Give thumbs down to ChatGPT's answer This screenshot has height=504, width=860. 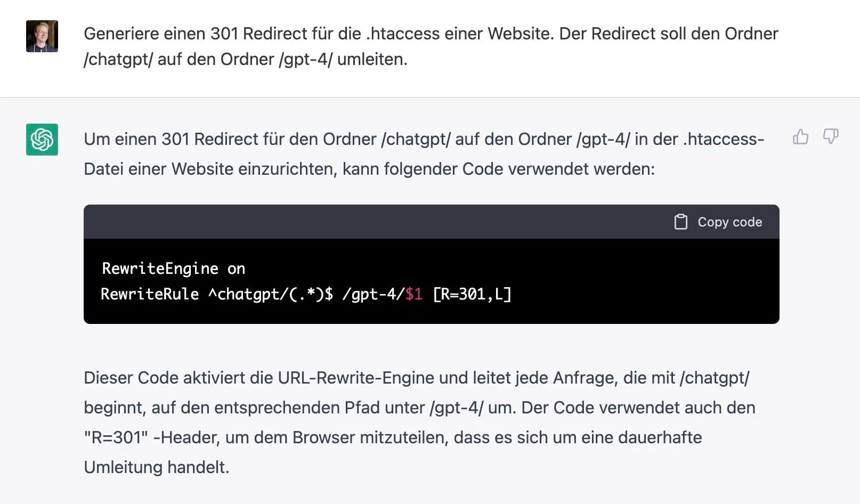click(830, 137)
